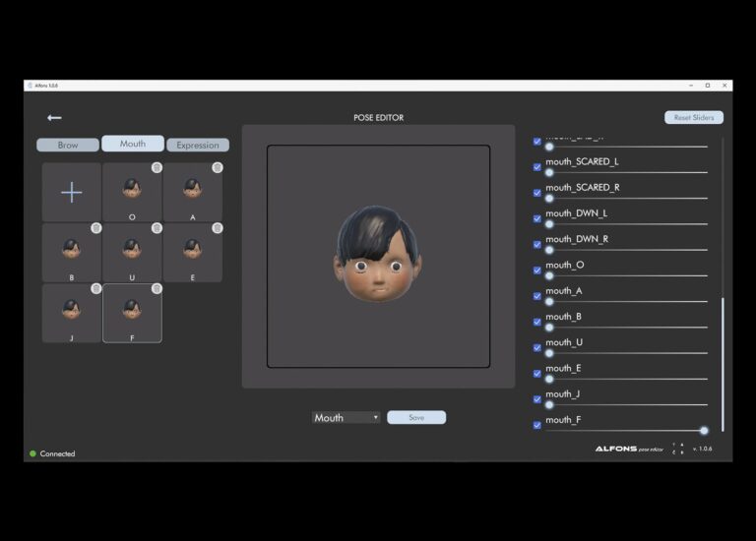Switch to the Brow tab
The height and width of the screenshot is (541, 756).
[68, 145]
